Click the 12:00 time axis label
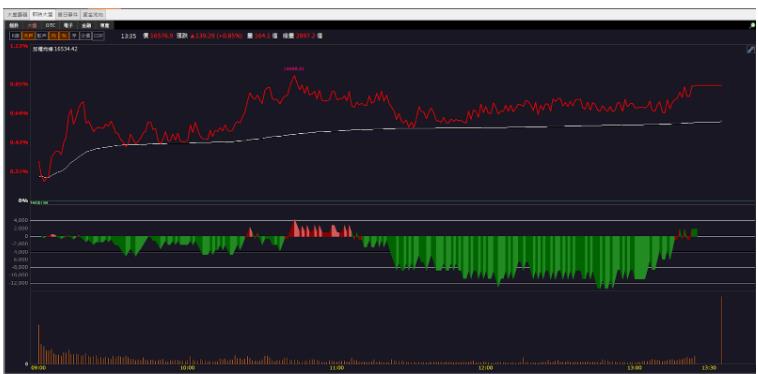Image resolution: width=758 pixels, height=374 pixels. (486, 368)
